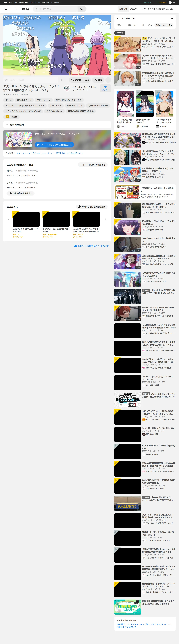Click the 2026年夏アニメ tag

(x=24, y=100)
